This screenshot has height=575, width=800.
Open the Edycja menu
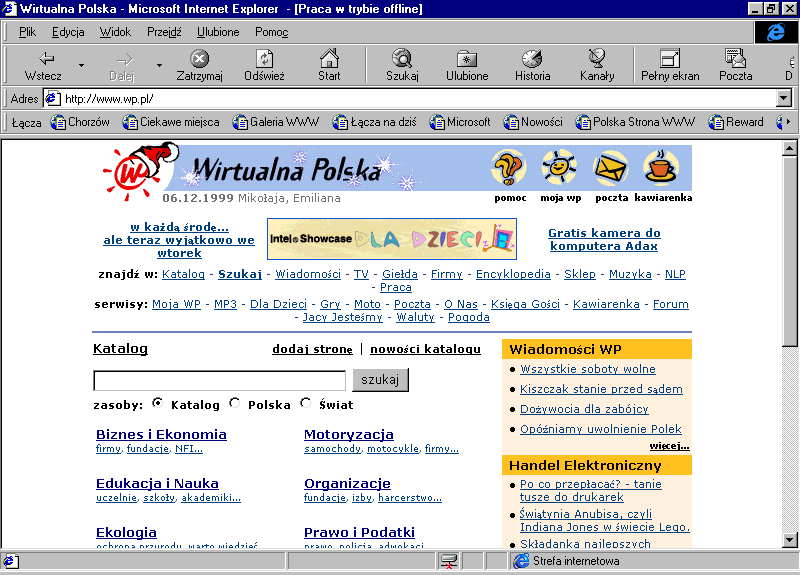tap(68, 32)
